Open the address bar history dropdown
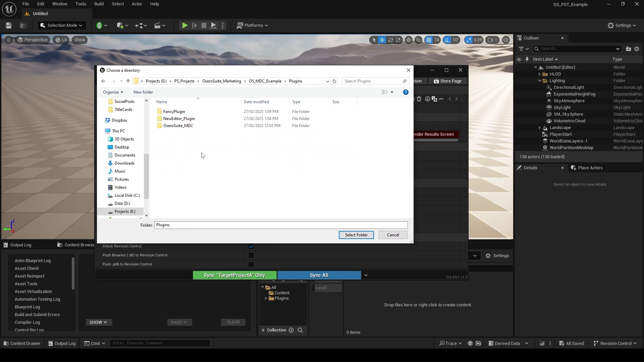Viewport: 644px width, 362px height. pyautogui.click(x=327, y=81)
